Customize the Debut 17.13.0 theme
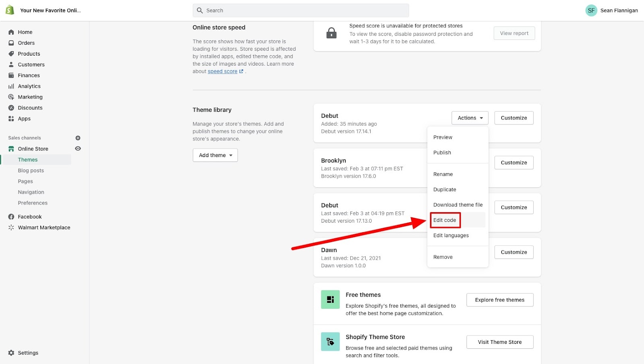Image resolution: width=644 pixels, height=364 pixels. point(514,207)
